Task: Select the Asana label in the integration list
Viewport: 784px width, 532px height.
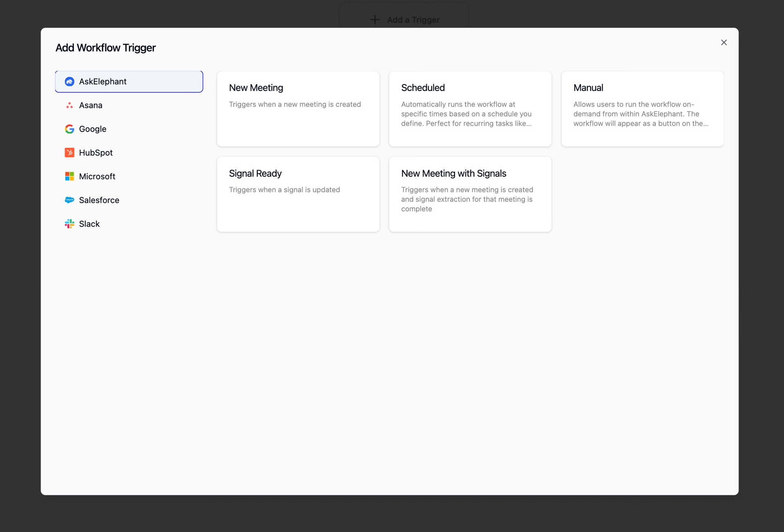Action: [x=91, y=105]
